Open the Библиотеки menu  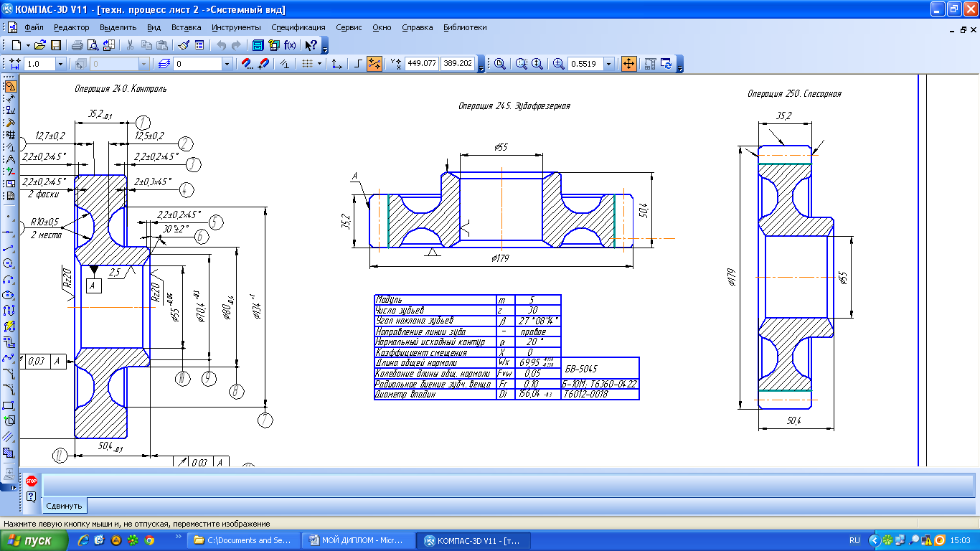[465, 27]
